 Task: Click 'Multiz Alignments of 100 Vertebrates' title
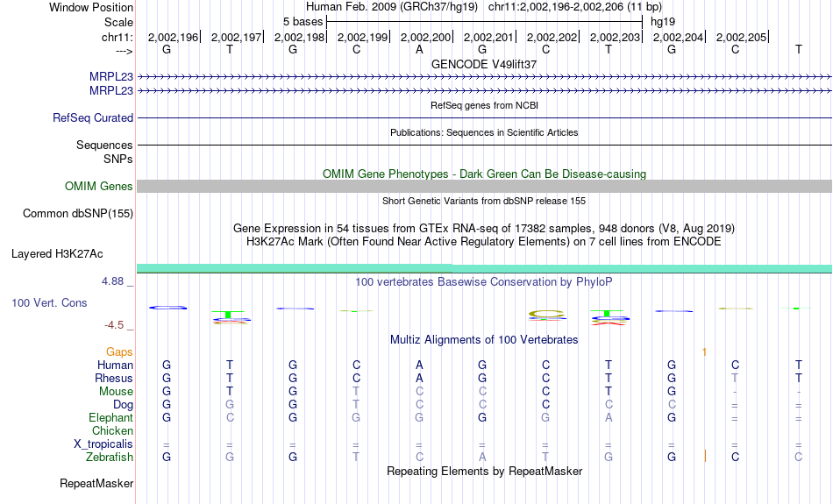[x=484, y=340]
